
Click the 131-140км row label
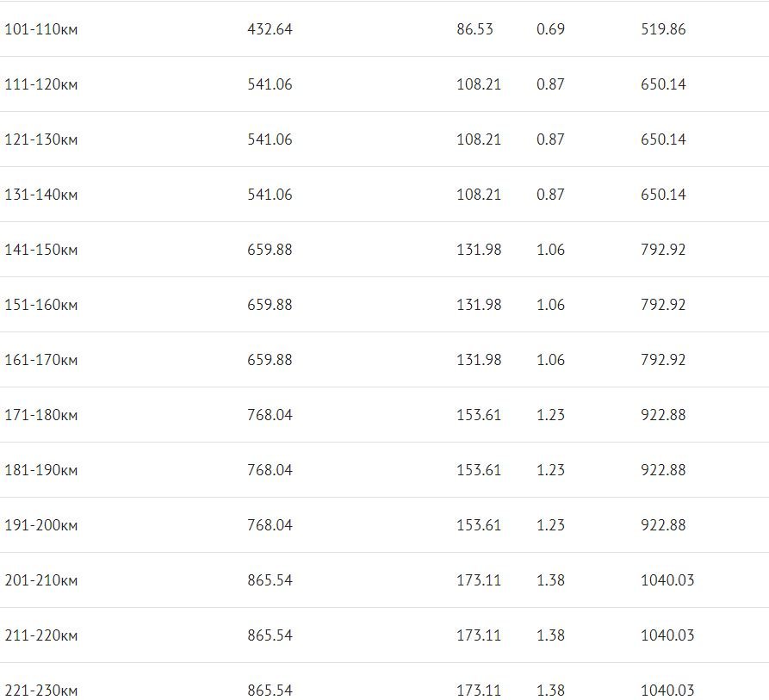tap(41, 195)
